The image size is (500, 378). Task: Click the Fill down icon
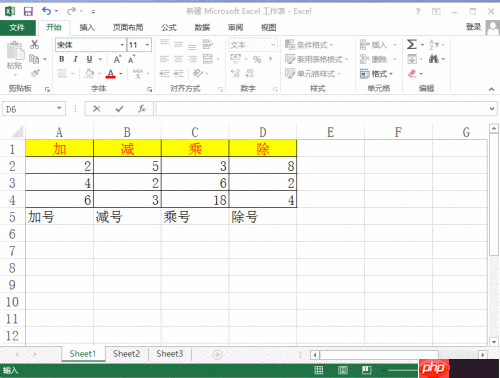pyautogui.click(x=412, y=59)
